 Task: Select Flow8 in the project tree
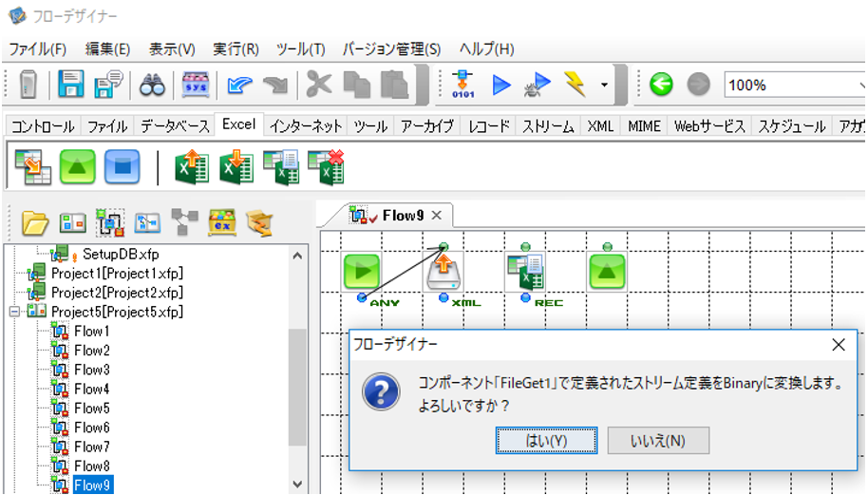tap(92, 466)
